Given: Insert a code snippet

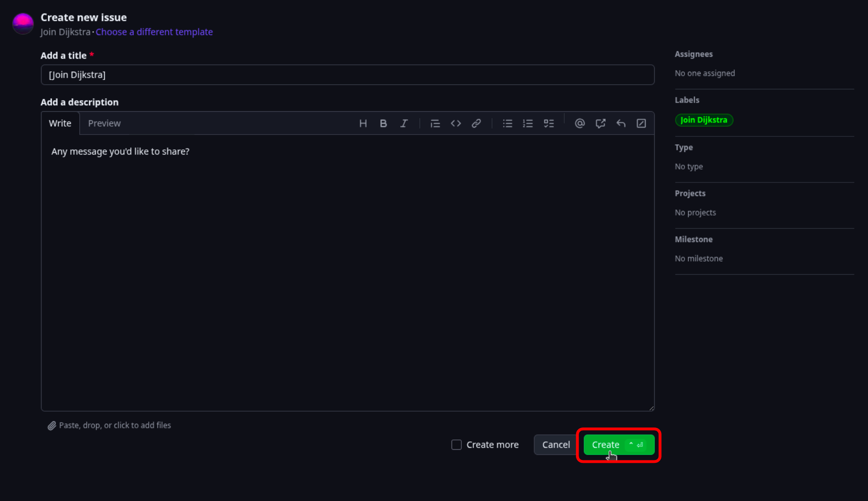Looking at the screenshot, I should 456,123.
